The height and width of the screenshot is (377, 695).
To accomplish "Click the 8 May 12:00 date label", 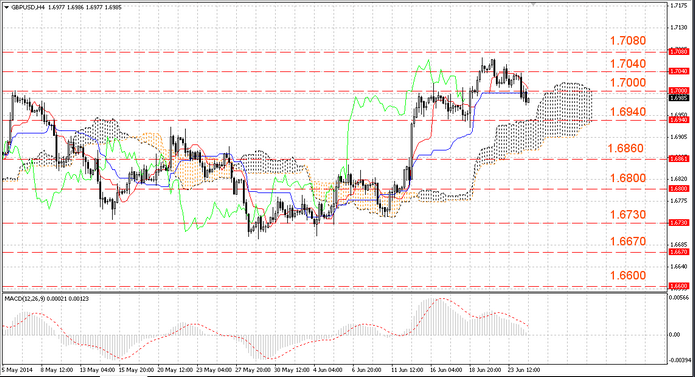I will click(57, 369).
